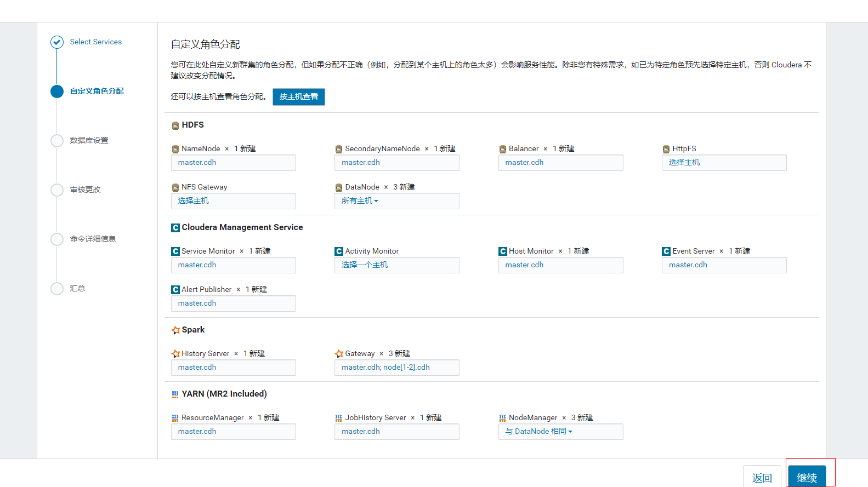
Task: Open the DataNode 所有主机 dropdown
Action: tap(360, 201)
